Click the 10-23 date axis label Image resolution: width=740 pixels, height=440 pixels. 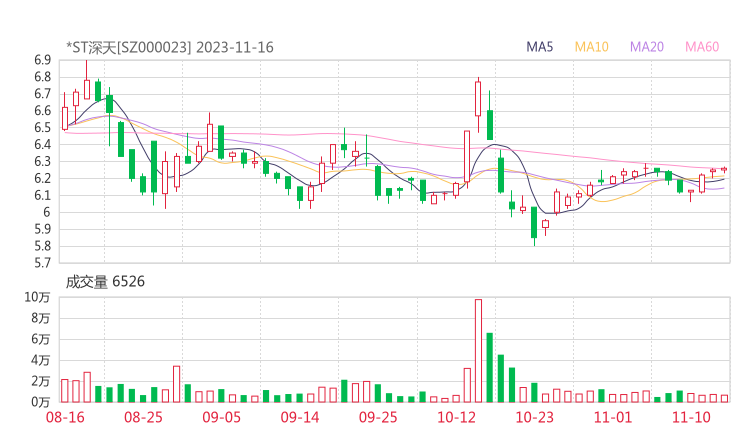(x=534, y=417)
